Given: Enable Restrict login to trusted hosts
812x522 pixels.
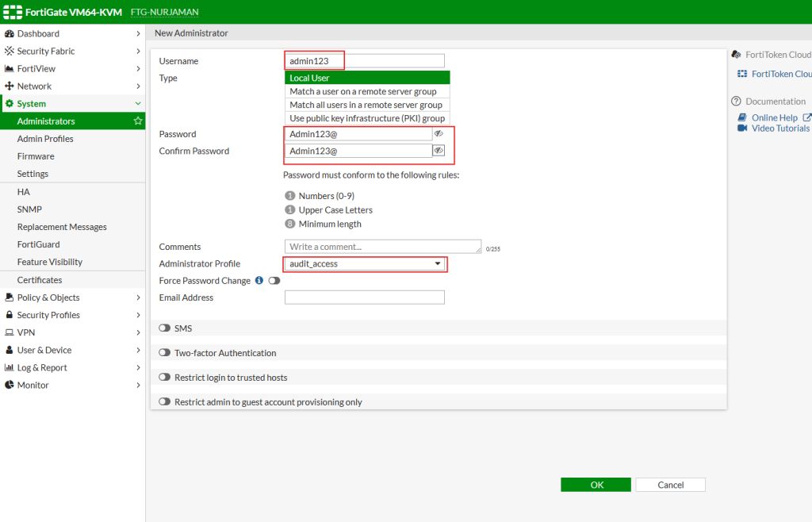Looking at the screenshot, I should (165, 378).
